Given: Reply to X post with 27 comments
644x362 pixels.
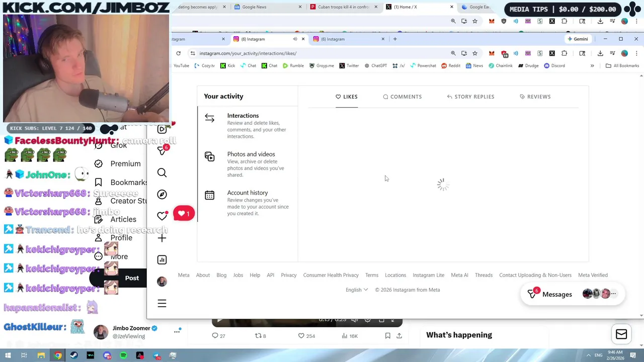Looking at the screenshot, I should tap(218, 335).
